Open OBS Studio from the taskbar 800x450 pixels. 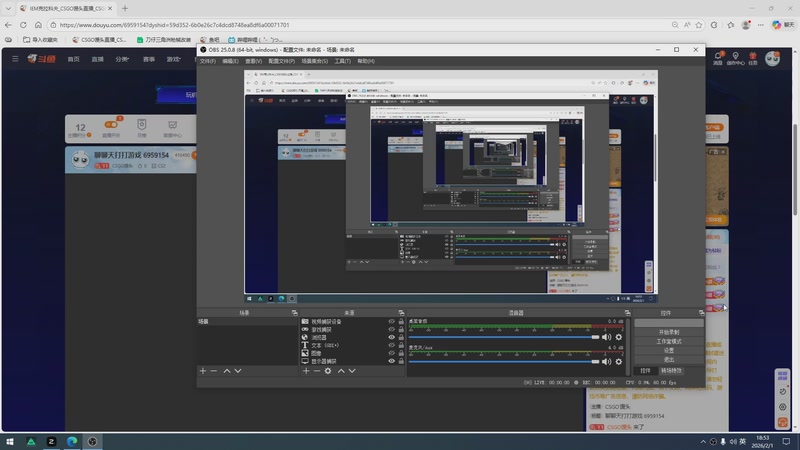[92, 441]
